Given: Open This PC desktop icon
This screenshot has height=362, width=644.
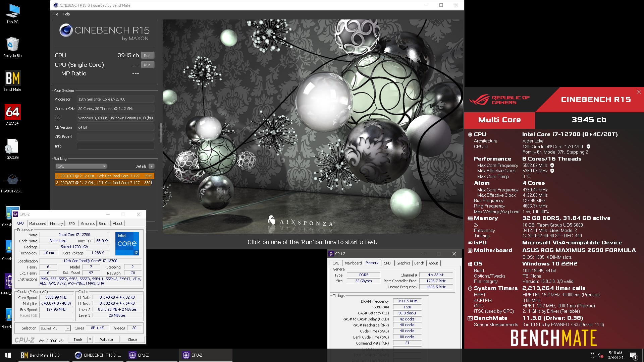Looking at the screenshot, I should [12, 14].
